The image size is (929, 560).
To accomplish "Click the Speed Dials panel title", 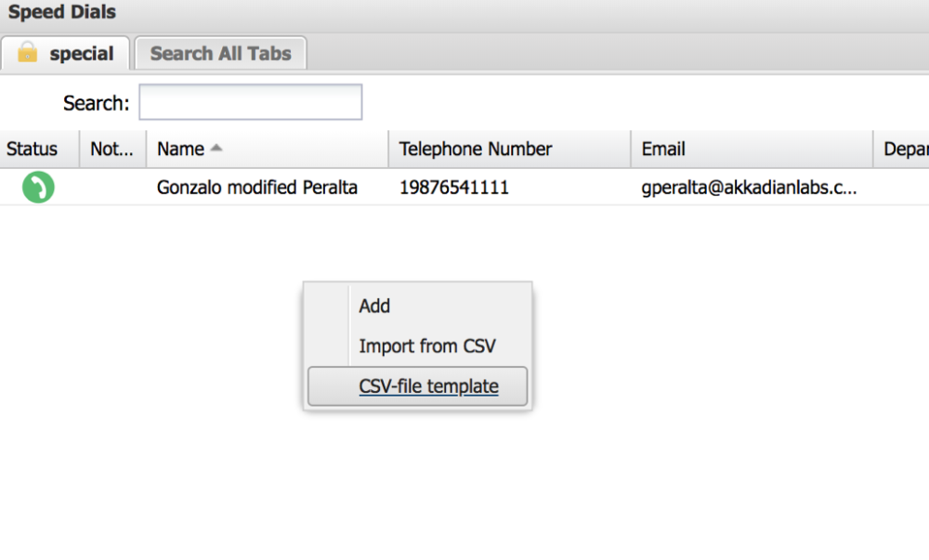I will [61, 12].
